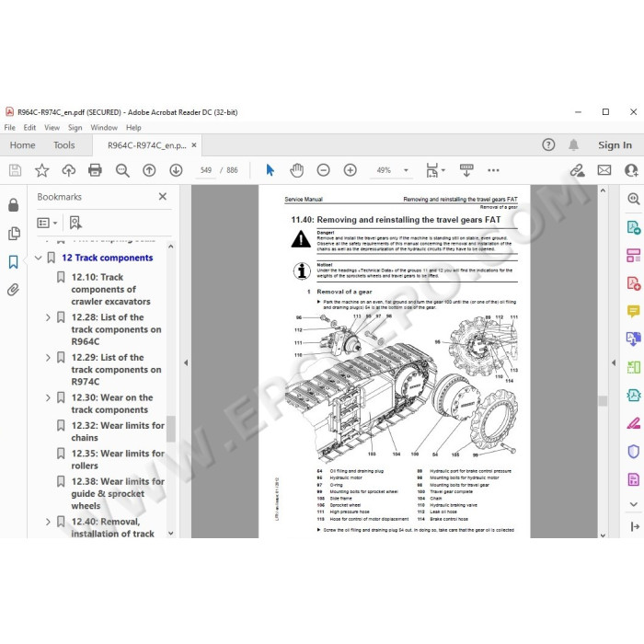Click the scrolling mode keyboard icon
The image size is (644, 644).
point(466,170)
